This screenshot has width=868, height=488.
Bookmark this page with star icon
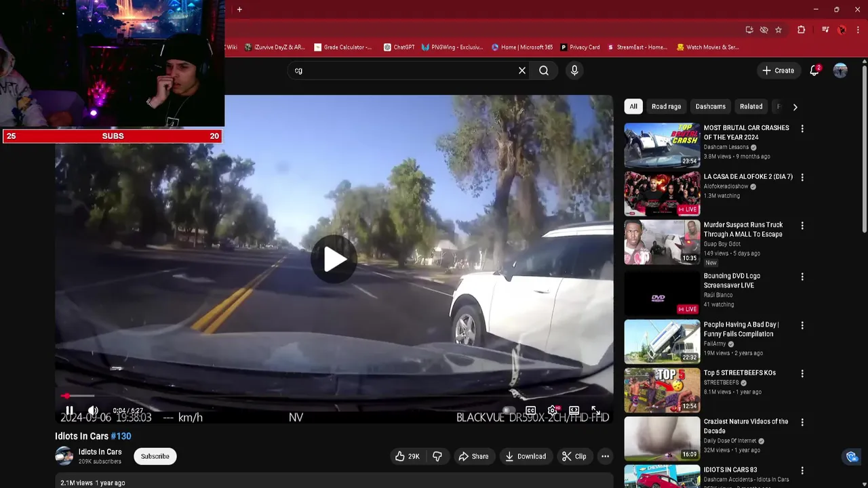tap(778, 30)
